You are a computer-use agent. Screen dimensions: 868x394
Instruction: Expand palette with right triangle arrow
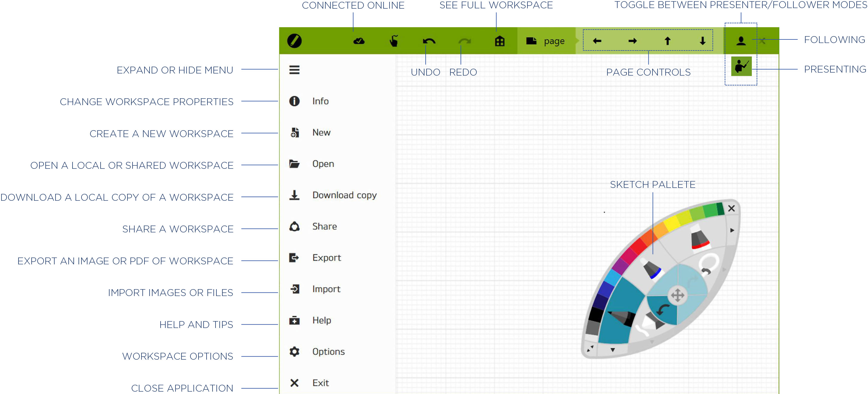(x=732, y=230)
